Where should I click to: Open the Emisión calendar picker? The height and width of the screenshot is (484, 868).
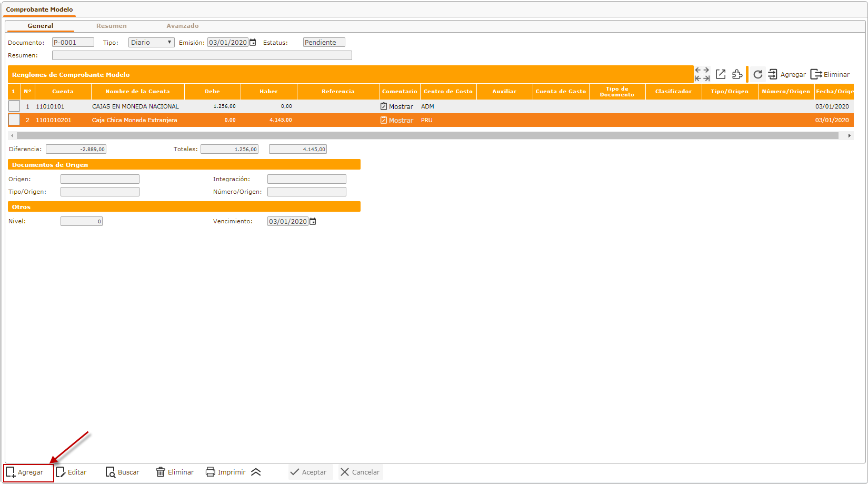pos(253,43)
